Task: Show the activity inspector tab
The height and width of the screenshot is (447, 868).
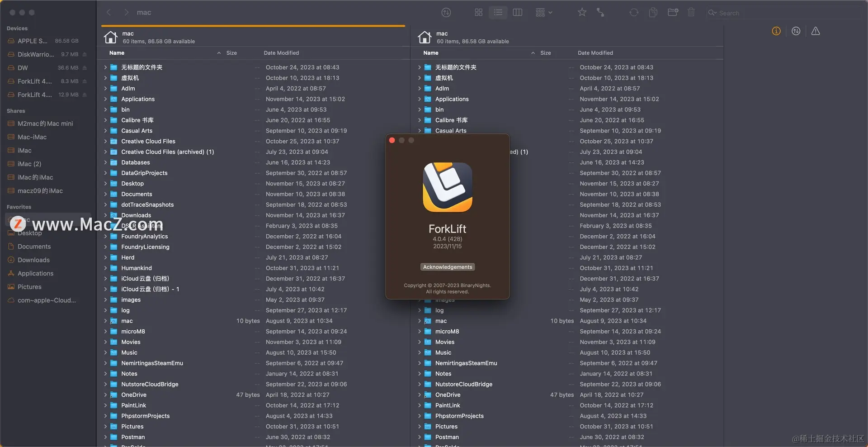Action: click(x=796, y=31)
